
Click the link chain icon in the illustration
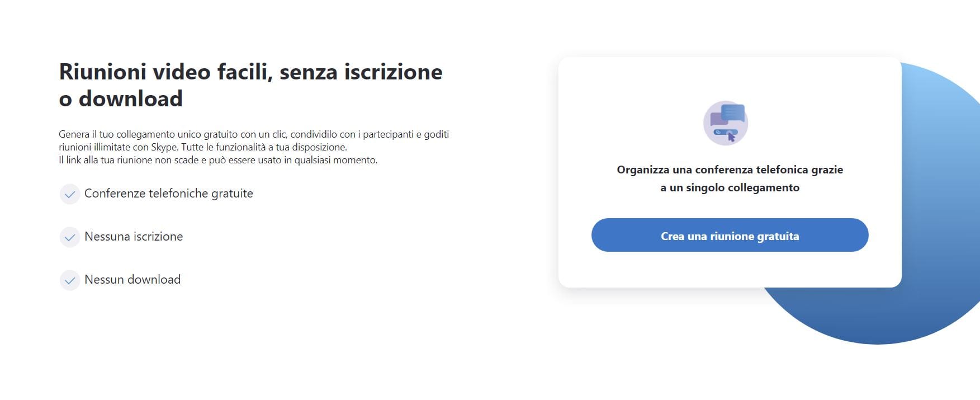click(718, 132)
